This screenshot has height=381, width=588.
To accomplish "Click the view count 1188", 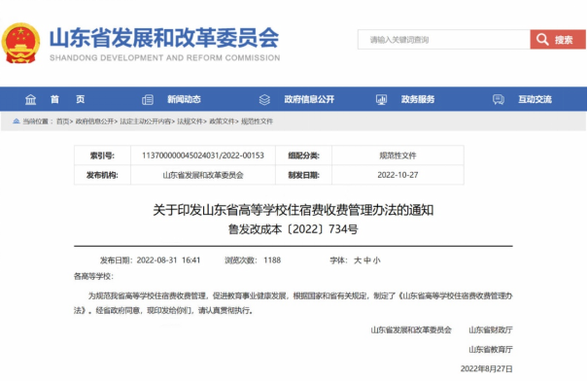I will [272, 260].
